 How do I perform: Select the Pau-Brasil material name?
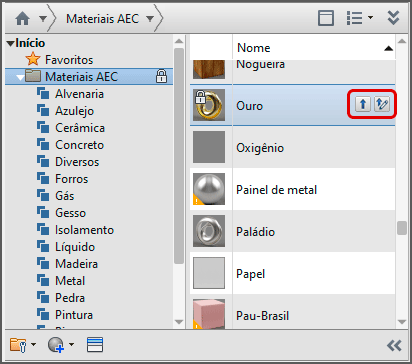262,316
